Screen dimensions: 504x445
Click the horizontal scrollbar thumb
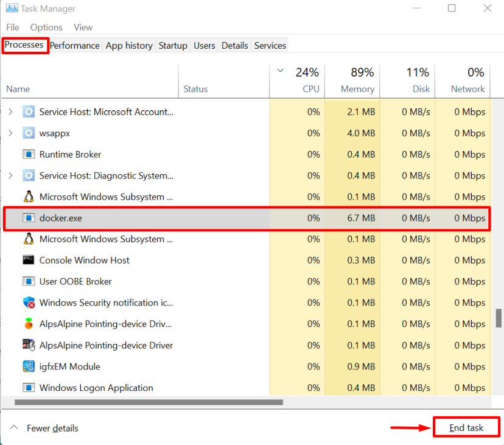point(149,402)
